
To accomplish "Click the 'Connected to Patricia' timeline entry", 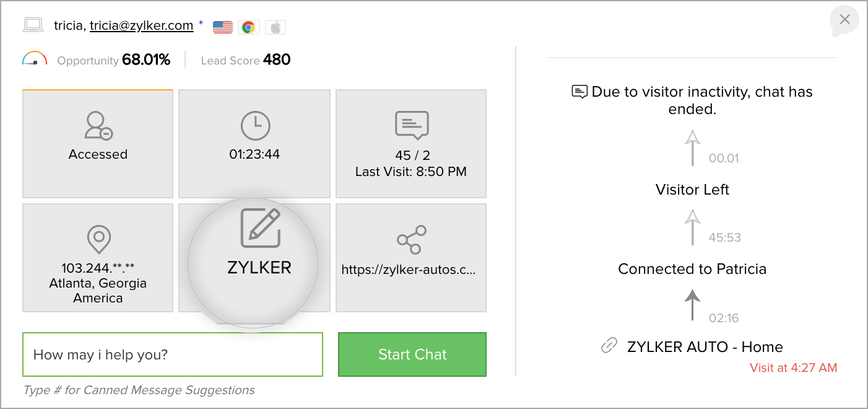I will [x=692, y=269].
